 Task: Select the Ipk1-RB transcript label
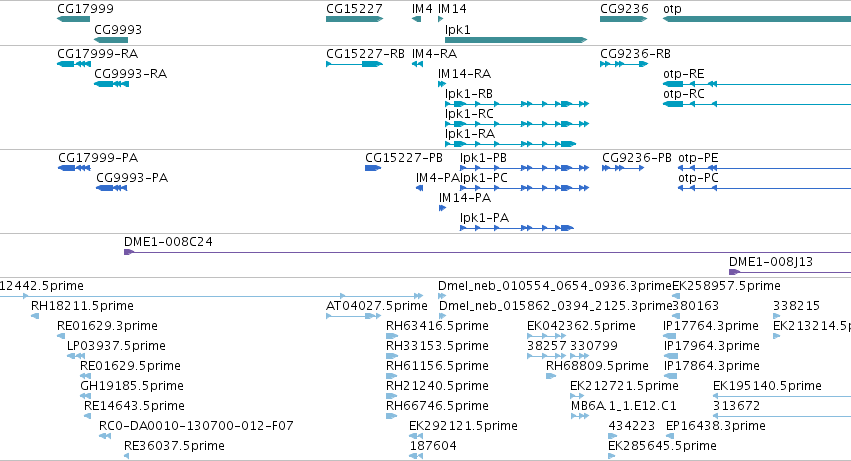(x=469, y=94)
